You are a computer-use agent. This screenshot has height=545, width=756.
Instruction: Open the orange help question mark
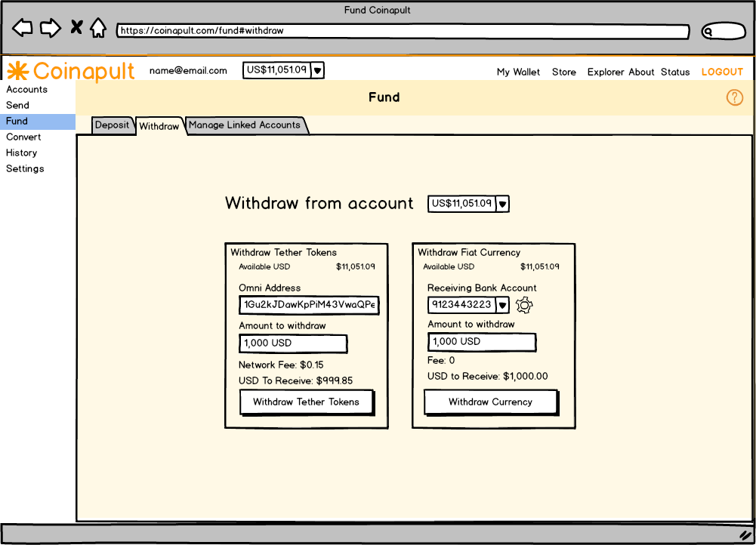[734, 97]
